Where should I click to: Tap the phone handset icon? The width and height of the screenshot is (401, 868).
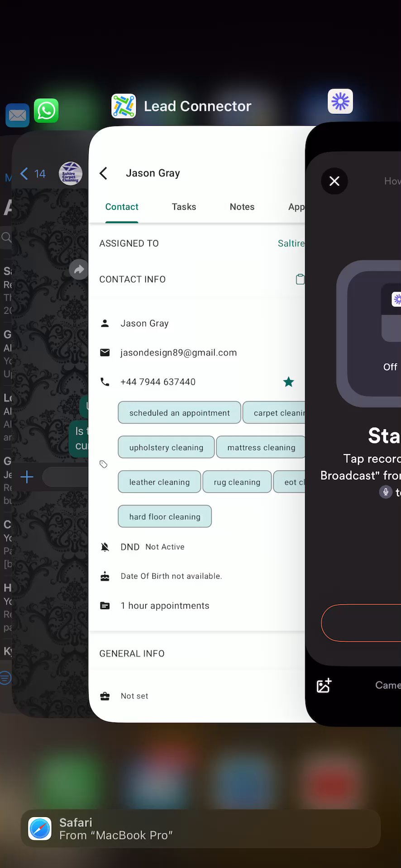pos(105,382)
